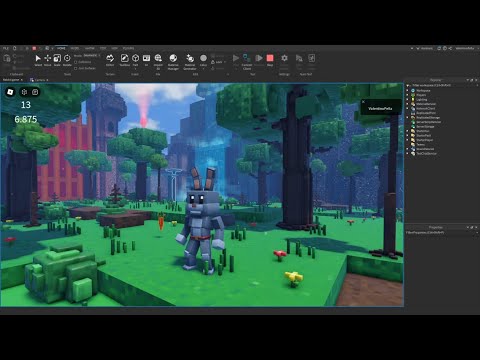The height and width of the screenshot is (360, 480).
Task: Select TextChatService in Explorer
Action: 426,153
